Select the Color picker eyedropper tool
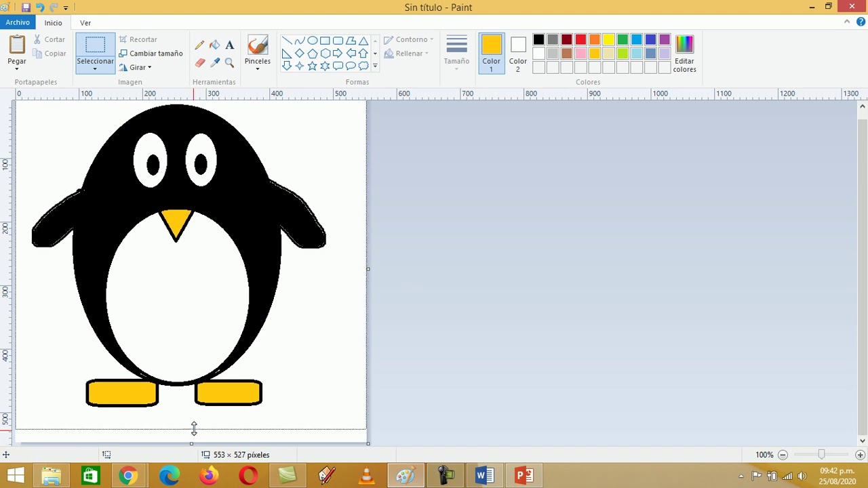868x488 pixels. pos(214,63)
